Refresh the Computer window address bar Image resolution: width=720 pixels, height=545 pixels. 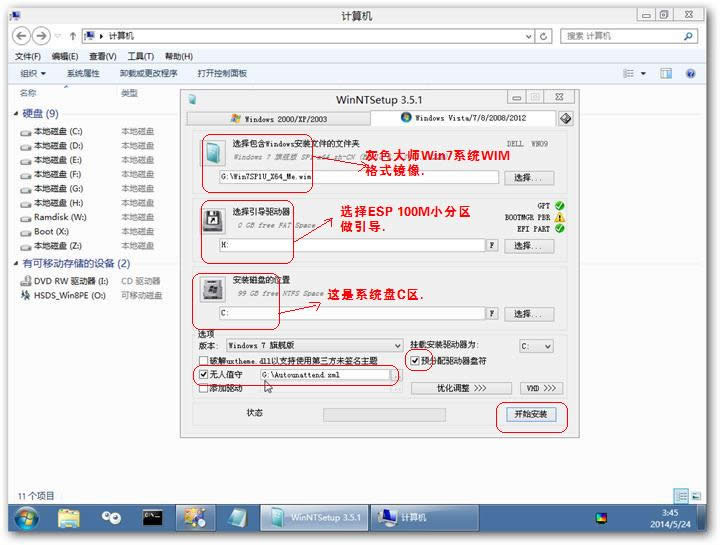point(544,36)
